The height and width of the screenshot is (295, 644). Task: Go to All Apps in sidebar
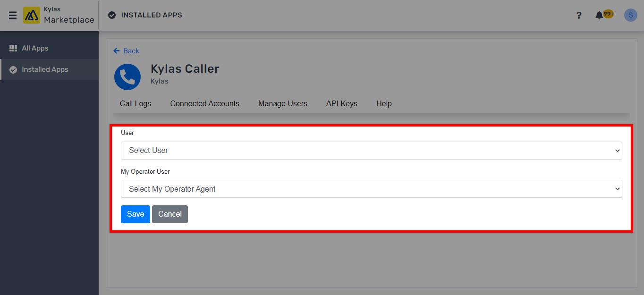click(49, 48)
